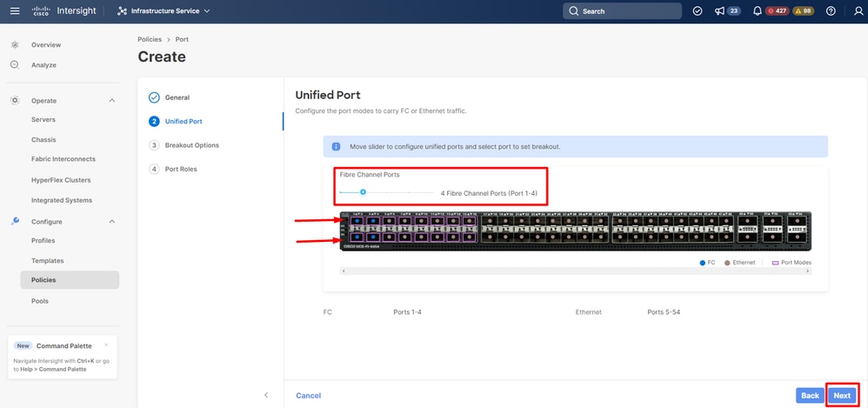Screen dimensions: 868x408
Task: Click the Operate gear icon
Action: [15, 100]
